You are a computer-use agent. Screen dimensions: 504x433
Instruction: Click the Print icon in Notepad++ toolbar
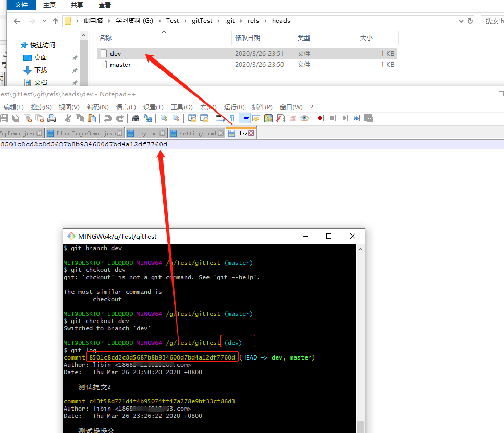click(x=52, y=118)
